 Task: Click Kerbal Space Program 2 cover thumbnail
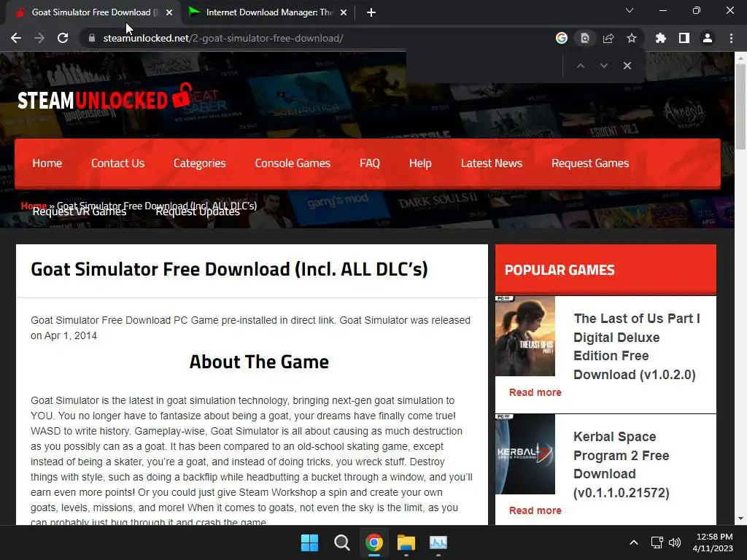pos(525,454)
